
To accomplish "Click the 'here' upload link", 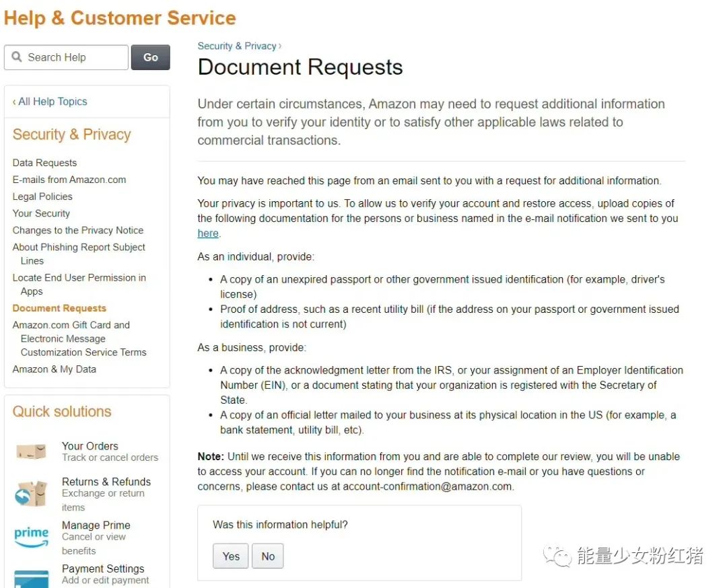I will (208, 233).
